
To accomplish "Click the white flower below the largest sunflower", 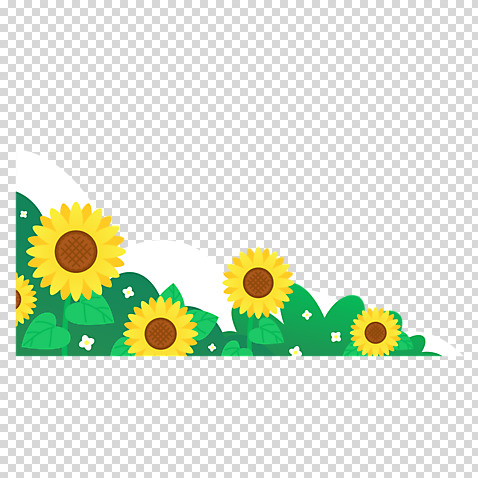I will [128, 292].
